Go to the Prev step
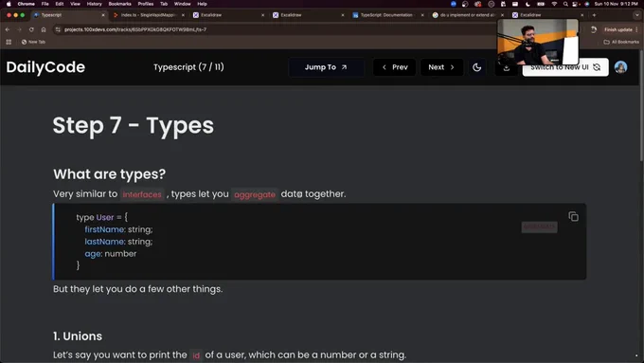This screenshot has width=644, height=363. coord(394,67)
